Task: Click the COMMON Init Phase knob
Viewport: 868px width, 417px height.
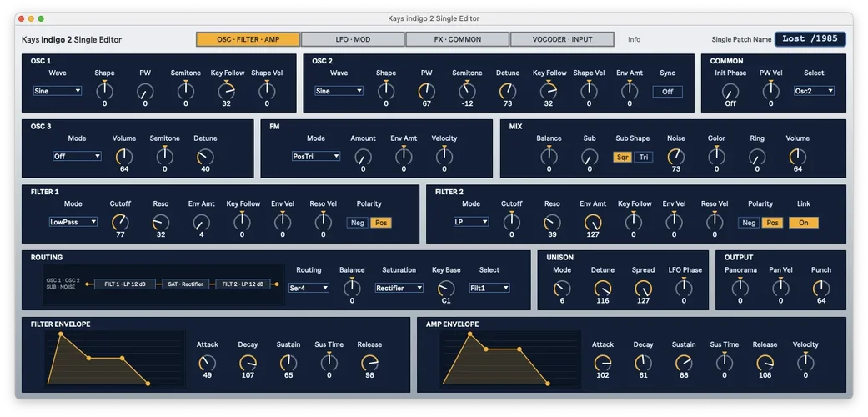Action: pyautogui.click(x=730, y=91)
